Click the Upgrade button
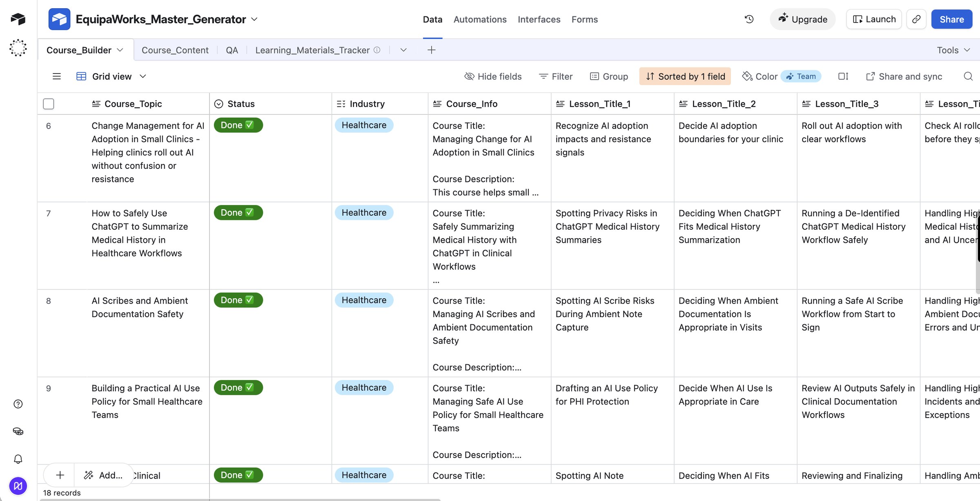The image size is (980, 501). pos(802,19)
